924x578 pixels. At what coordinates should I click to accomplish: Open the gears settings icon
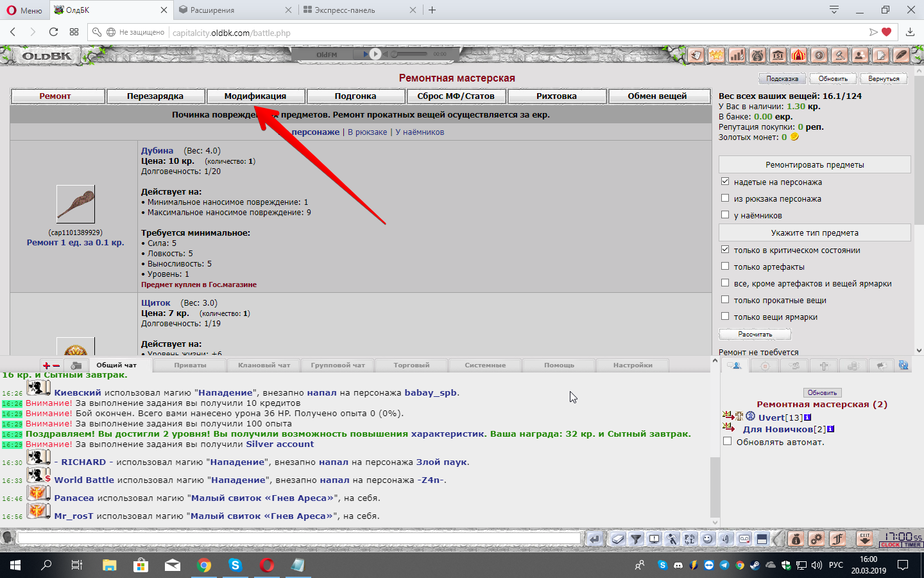click(816, 539)
